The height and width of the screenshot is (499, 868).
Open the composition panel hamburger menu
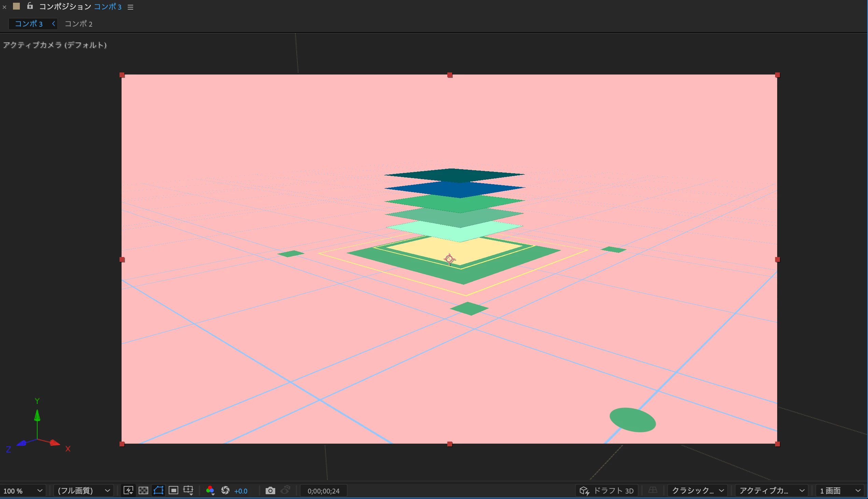130,7
